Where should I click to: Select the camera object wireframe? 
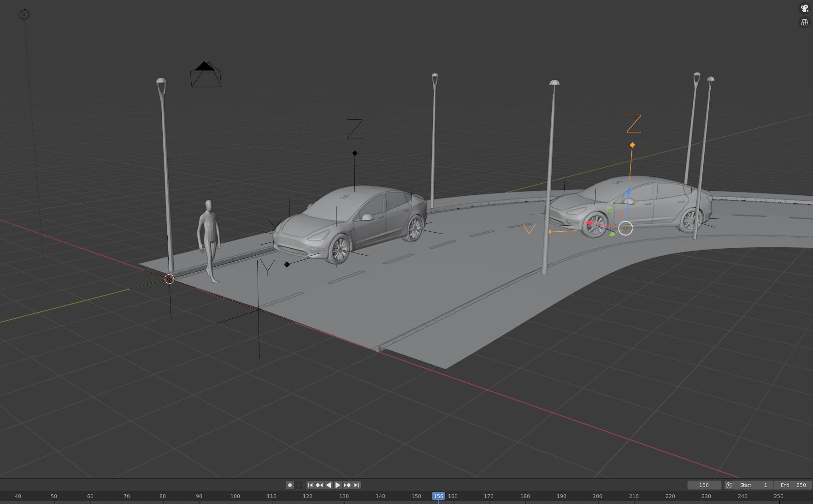pyautogui.click(x=206, y=74)
